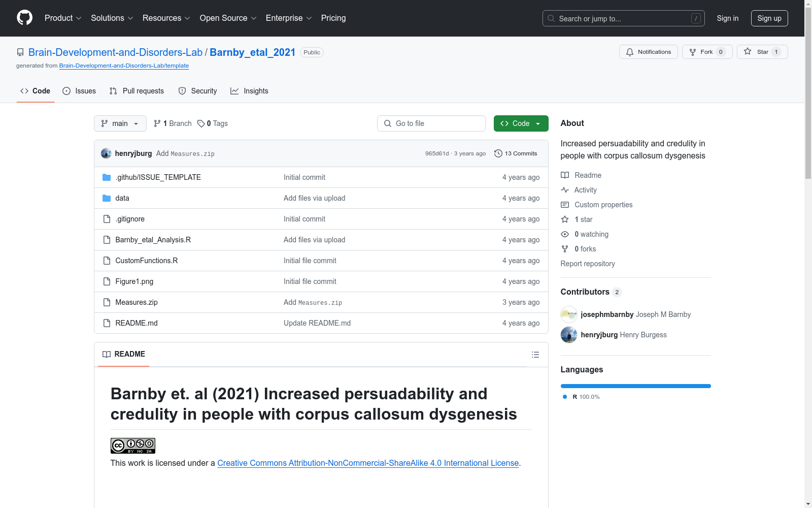Click the 965d61d commit hash

coord(437,153)
